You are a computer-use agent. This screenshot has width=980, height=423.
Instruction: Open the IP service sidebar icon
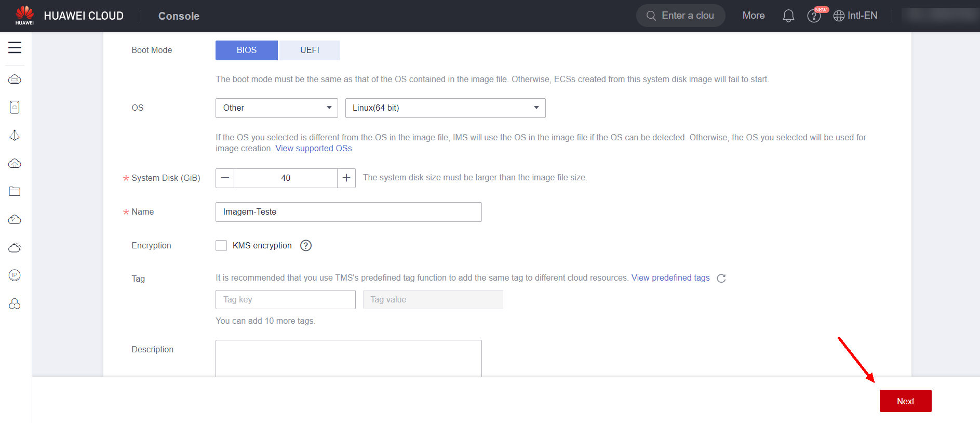click(x=15, y=275)
